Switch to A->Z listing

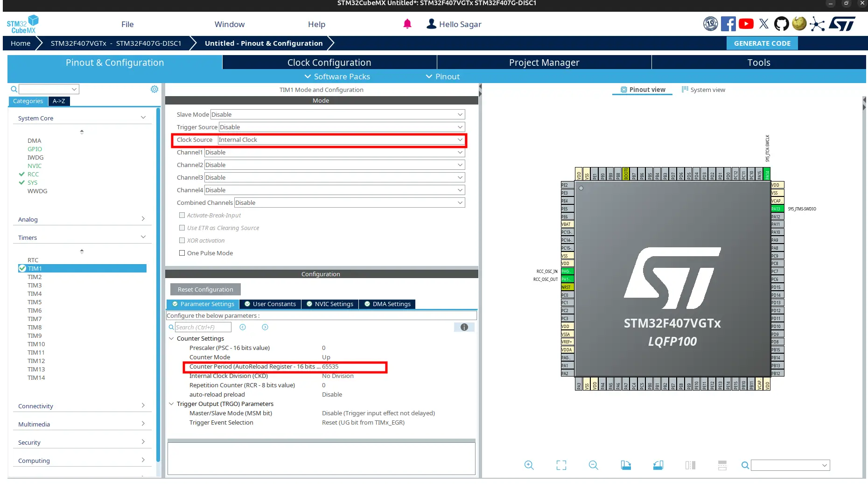59,101
